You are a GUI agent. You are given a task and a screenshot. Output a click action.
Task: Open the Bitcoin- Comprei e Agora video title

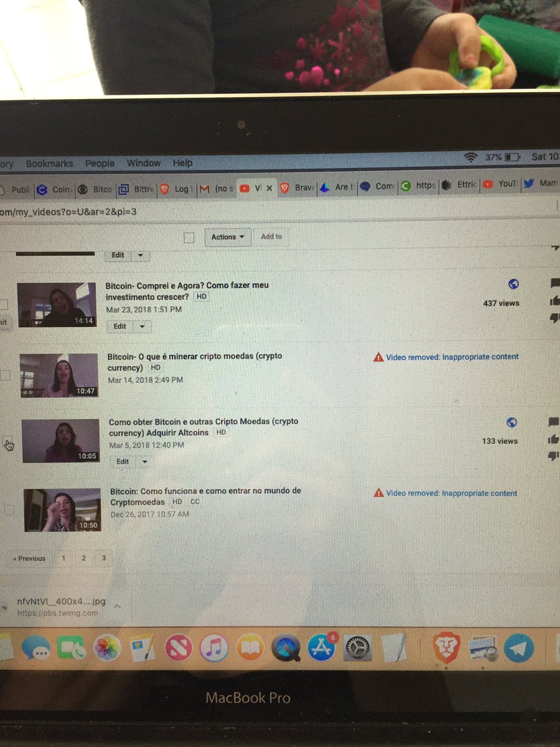pos(187,291)
